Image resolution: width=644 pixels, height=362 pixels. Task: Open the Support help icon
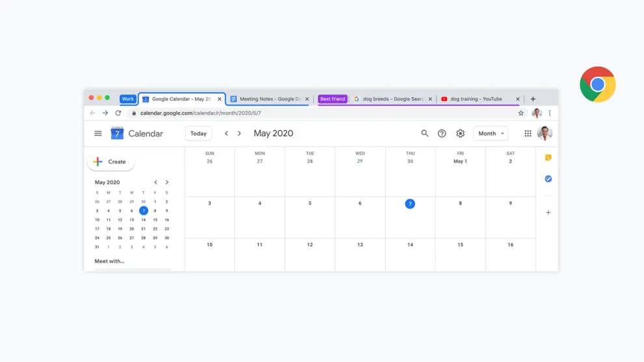coord(442,133)
